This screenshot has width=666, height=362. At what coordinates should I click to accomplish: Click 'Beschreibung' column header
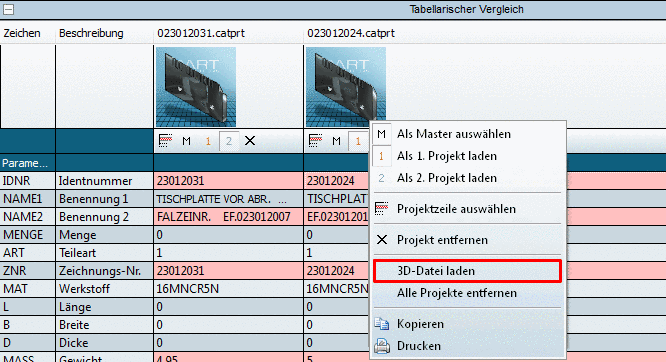coord(91,33)
